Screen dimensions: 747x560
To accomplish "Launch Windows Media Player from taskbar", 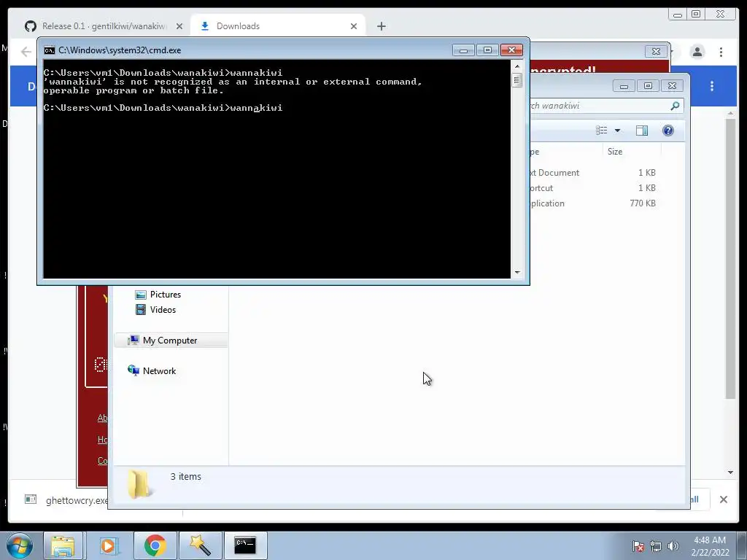I will 108,545.
